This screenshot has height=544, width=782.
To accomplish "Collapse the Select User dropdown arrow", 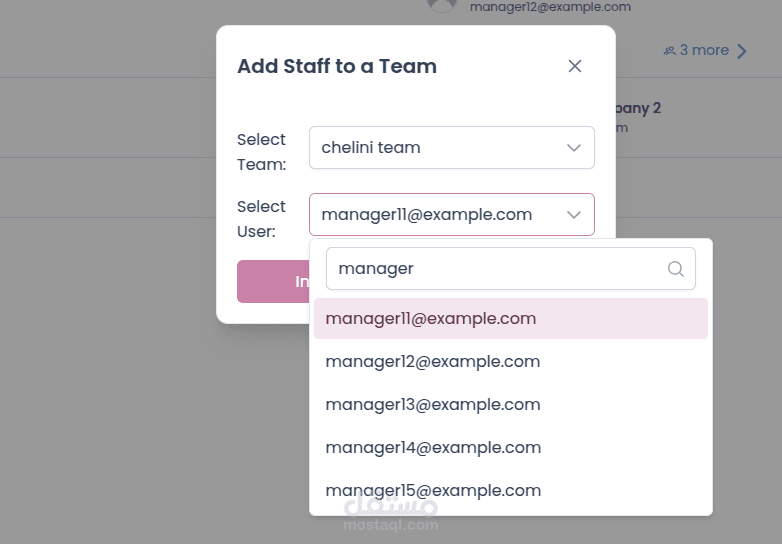I will (574, 214).
